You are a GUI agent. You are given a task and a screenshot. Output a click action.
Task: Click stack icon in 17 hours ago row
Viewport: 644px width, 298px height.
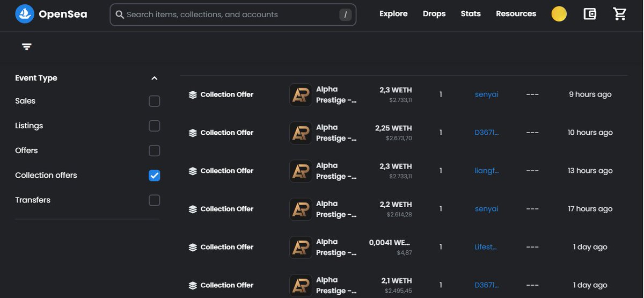[x=193, y=209]
